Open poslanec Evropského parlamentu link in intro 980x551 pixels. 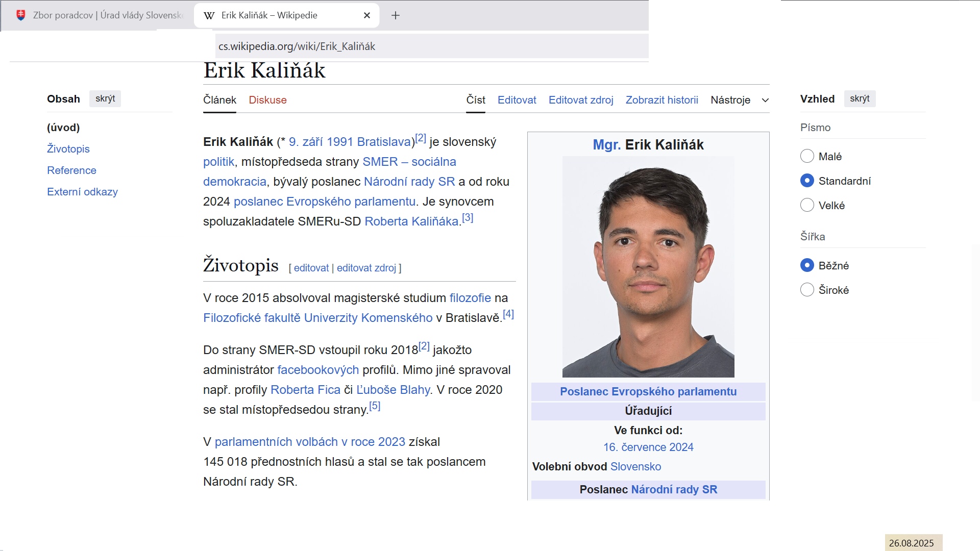(x=325, y=202)
